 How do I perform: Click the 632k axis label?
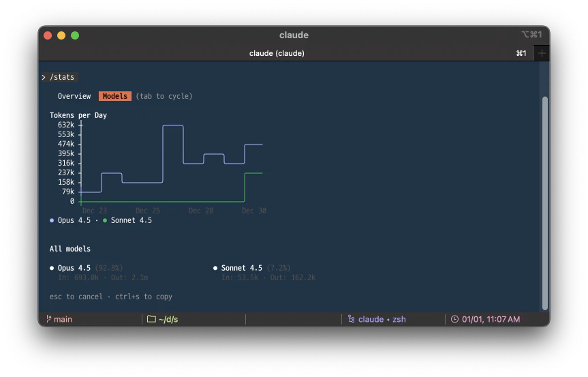(x=66, y=125)
